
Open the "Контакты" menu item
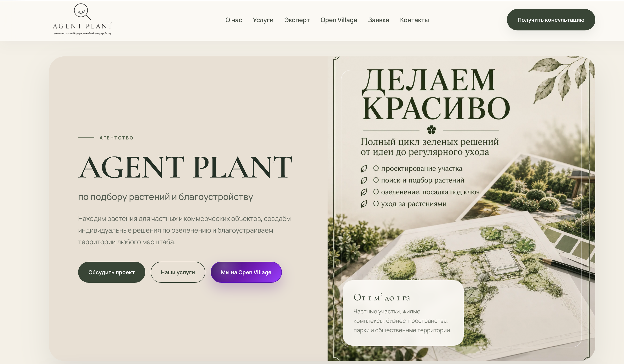coord(414,20)
